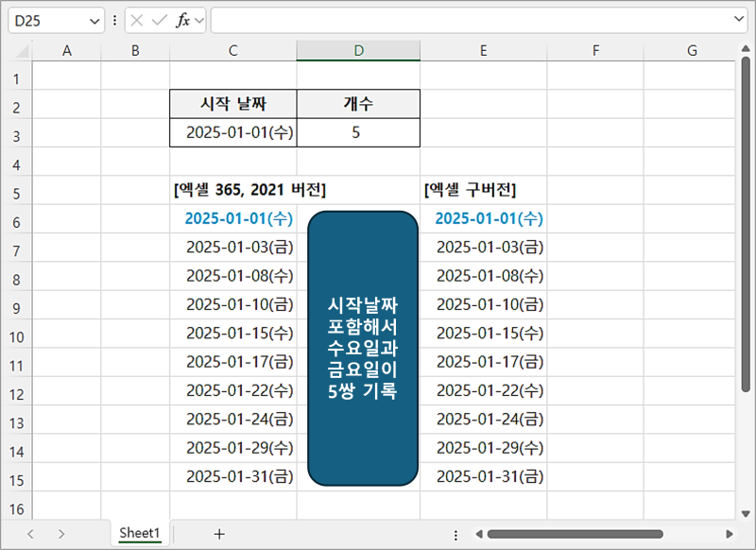Click the Select All corner triangle

(21, 51)
